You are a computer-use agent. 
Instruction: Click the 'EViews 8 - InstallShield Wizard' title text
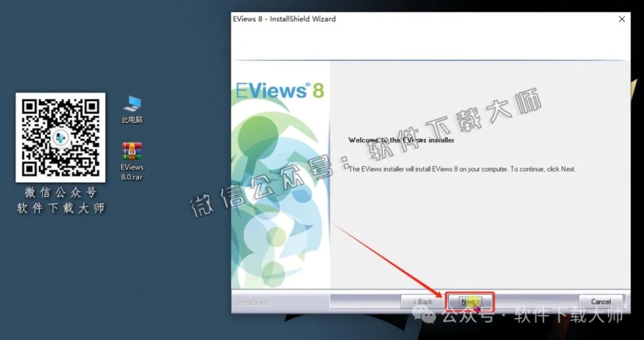[284, 19]
